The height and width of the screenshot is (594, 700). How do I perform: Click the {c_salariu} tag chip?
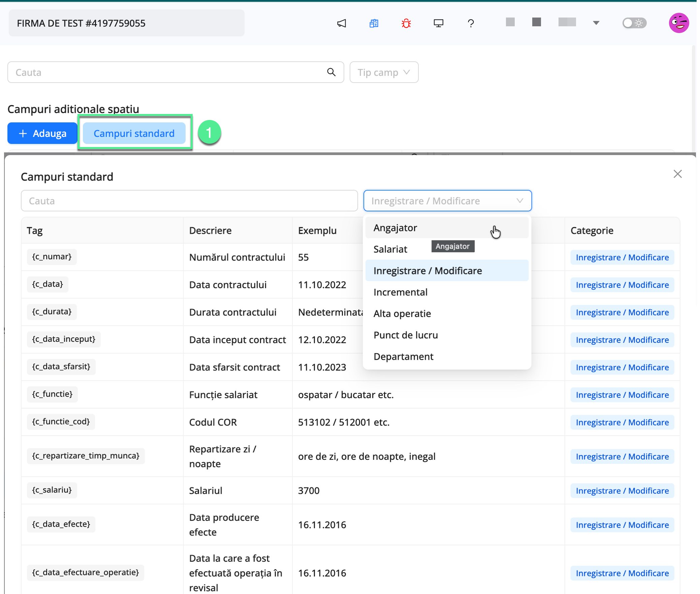pos(52,490)
